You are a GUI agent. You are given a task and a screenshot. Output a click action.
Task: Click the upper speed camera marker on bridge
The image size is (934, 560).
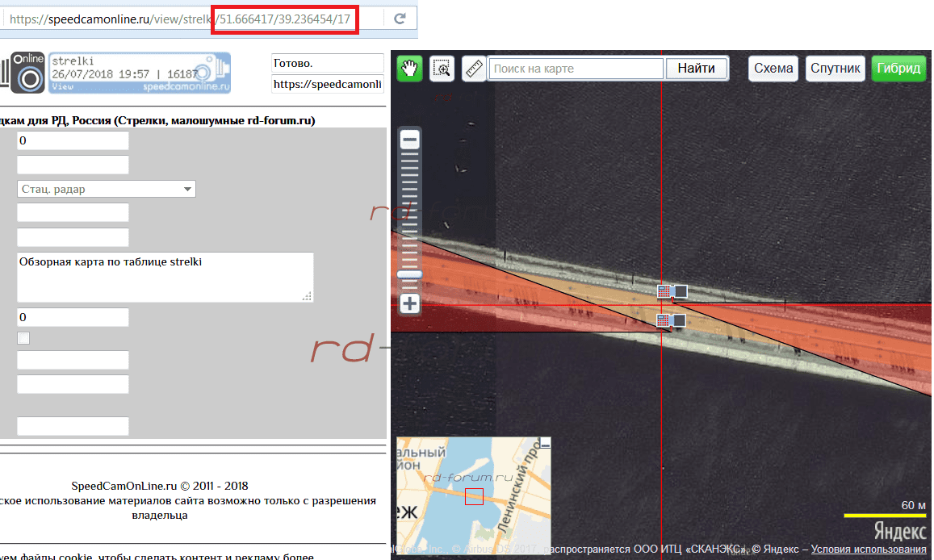[x=672, y=291]
